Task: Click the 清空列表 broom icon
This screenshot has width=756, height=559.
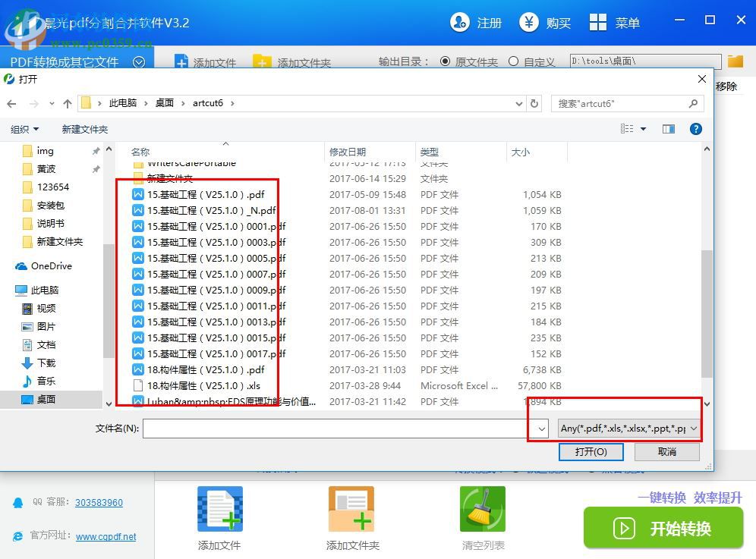Action: click(483, 510)
